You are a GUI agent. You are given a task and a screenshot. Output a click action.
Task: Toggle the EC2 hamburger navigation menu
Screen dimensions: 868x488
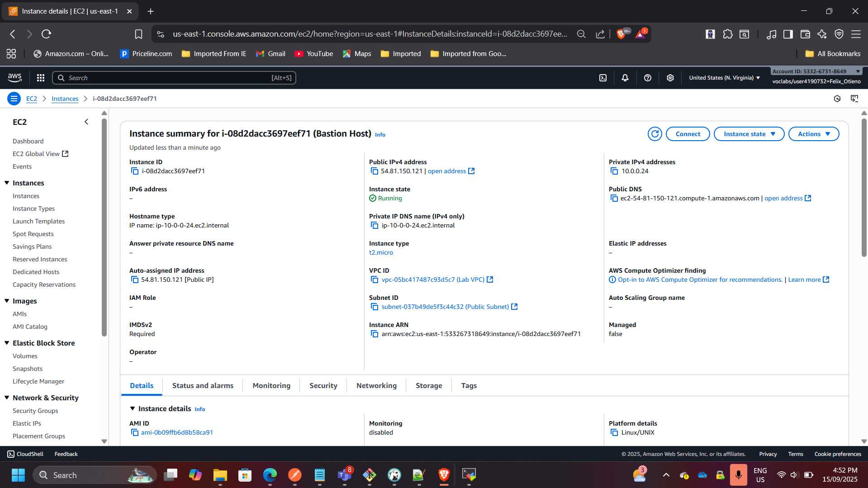(14, 99)
